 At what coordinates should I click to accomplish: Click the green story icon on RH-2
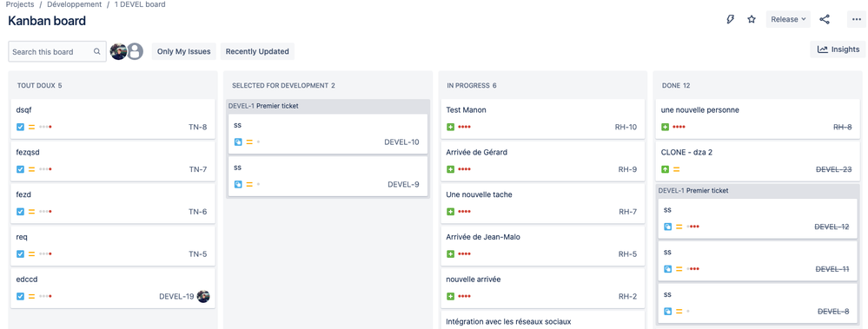coord(451,296)
